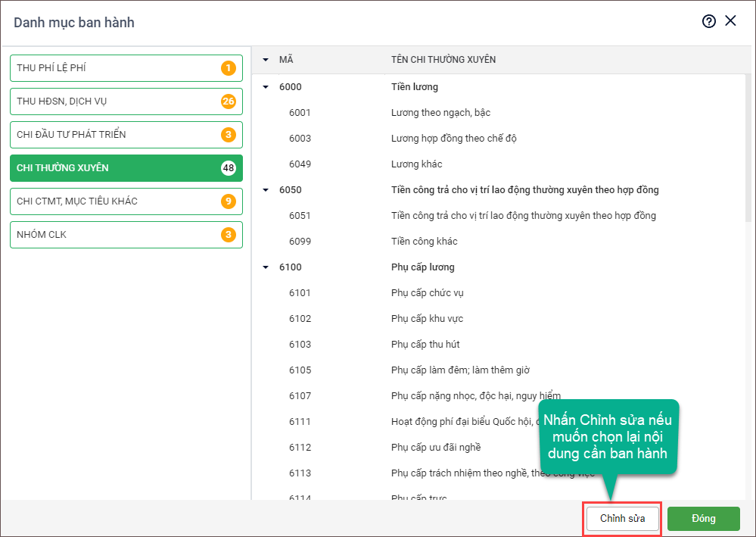Collapse the 6000 Tiền lương group
Image resolution: width=756 pixels, height=537 pixels.
[x=266, y=87]
